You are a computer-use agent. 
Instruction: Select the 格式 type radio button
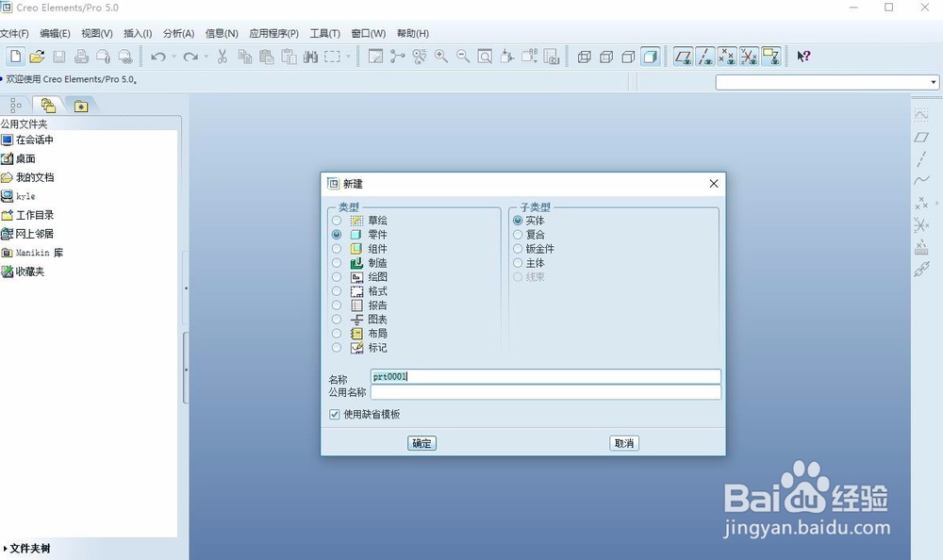[x=337, y=291]
